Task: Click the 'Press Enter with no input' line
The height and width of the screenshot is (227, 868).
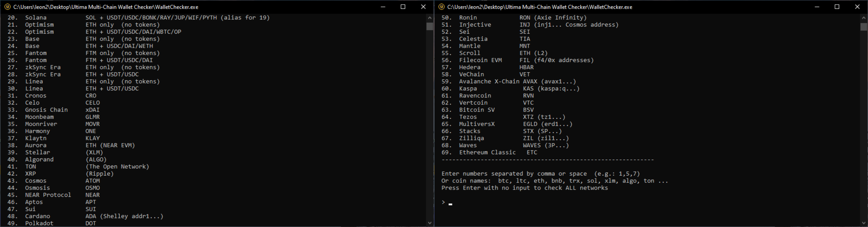Action: tap(525, 188)
